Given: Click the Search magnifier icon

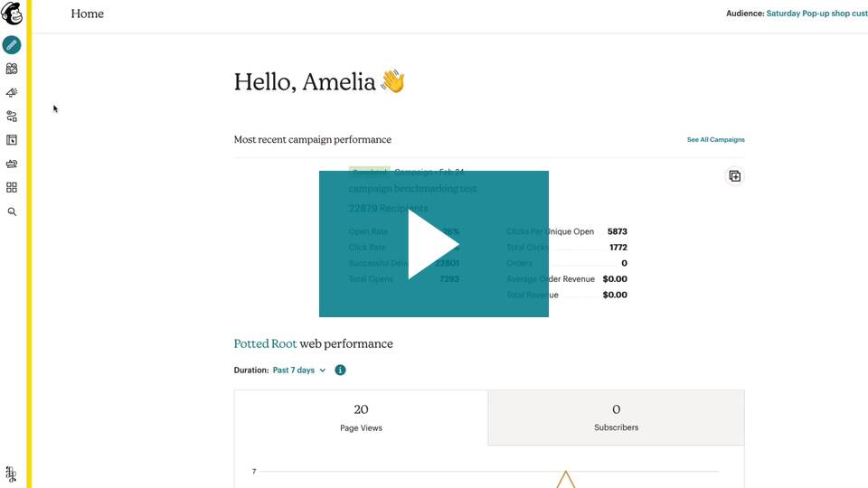Looking at the screenshot, I should pyautogui.click(x=12, y=211).
